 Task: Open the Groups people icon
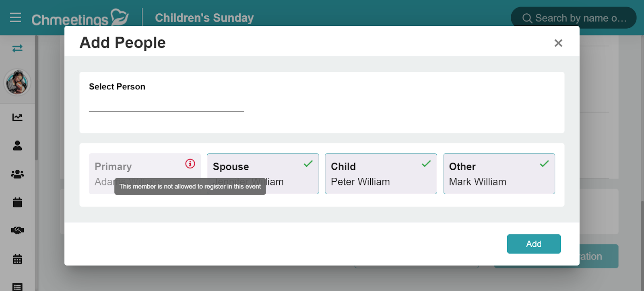17,174
